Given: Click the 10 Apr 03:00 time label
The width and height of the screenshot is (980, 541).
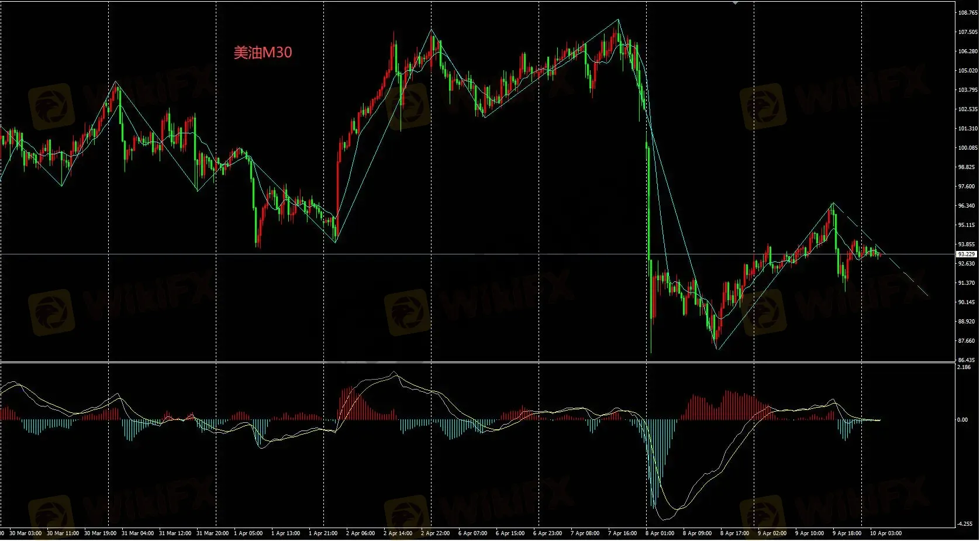Looking at the screenshot, I should pyautogui.click(x=886, y=533).
